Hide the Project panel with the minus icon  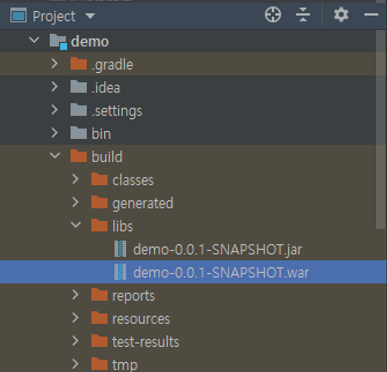371,15
